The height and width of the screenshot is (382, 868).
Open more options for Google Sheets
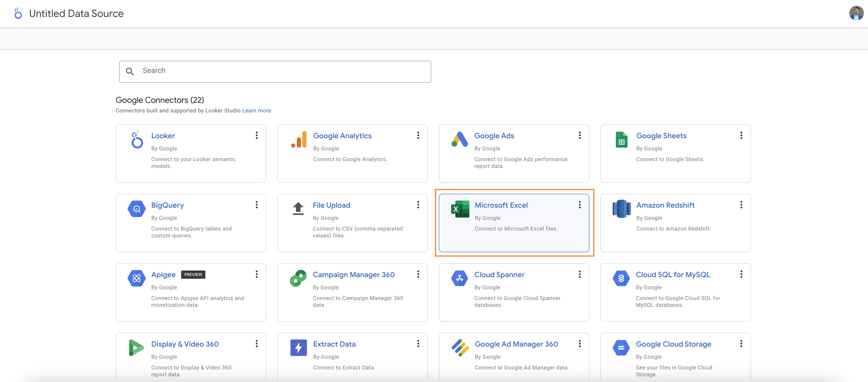point(741,135)
